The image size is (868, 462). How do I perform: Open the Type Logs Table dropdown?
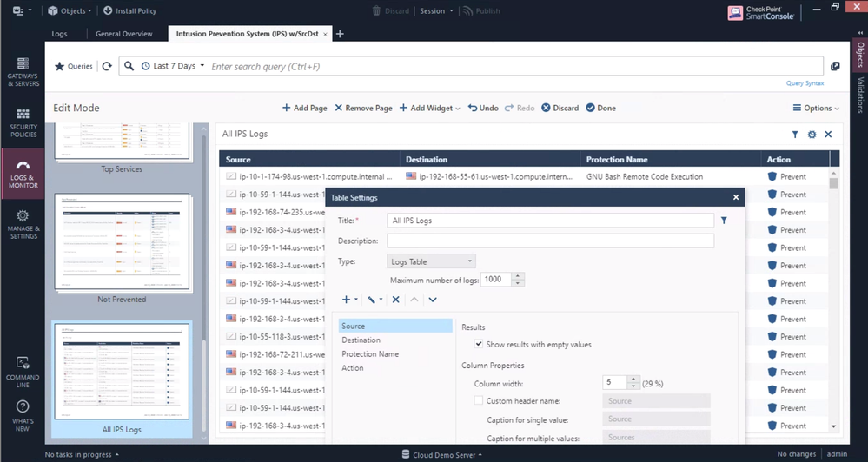point(431,261)
